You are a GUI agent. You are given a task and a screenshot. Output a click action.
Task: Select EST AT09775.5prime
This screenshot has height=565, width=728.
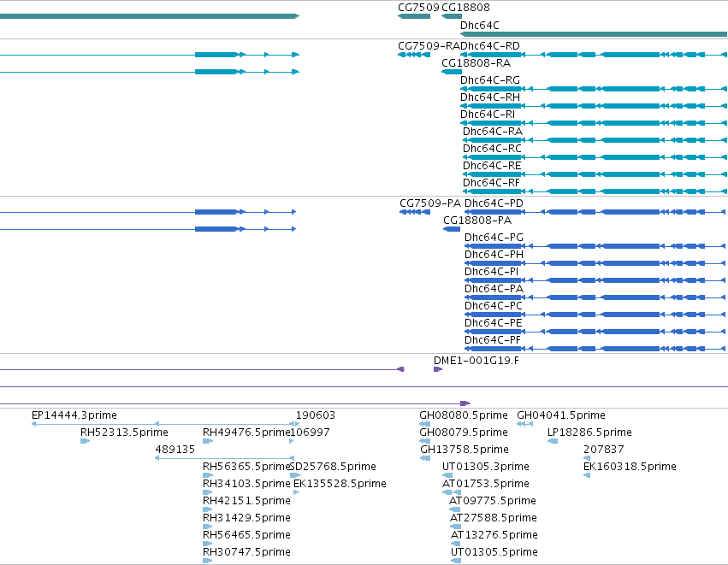point(493,501)
